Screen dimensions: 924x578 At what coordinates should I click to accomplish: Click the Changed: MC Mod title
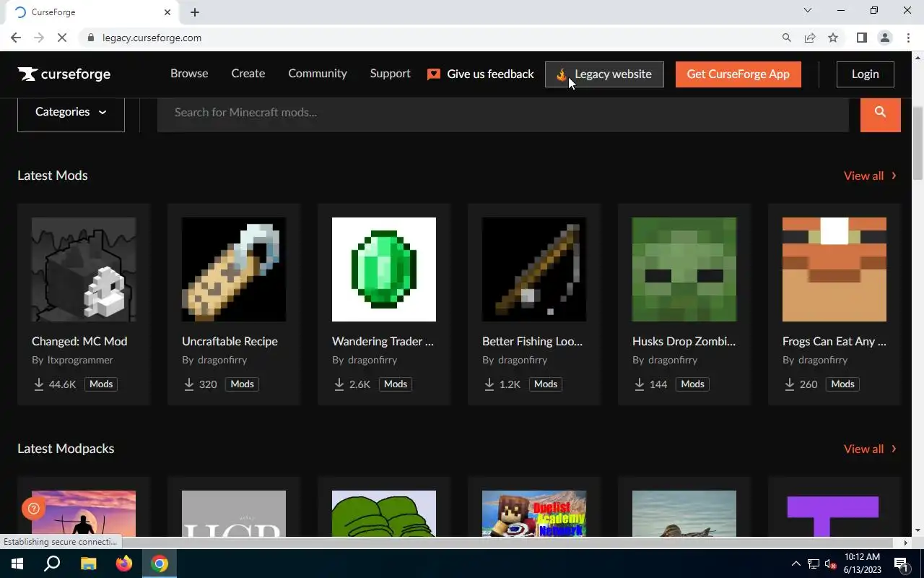click(x=79, y=341)
